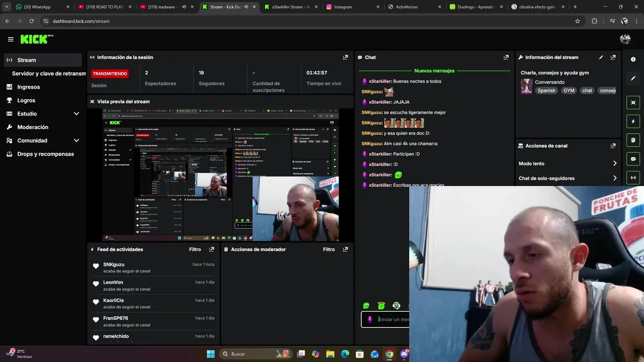This screenshot has width=644, height=362.
Task: Open a new browser tab
Action: tap(575, 7)
